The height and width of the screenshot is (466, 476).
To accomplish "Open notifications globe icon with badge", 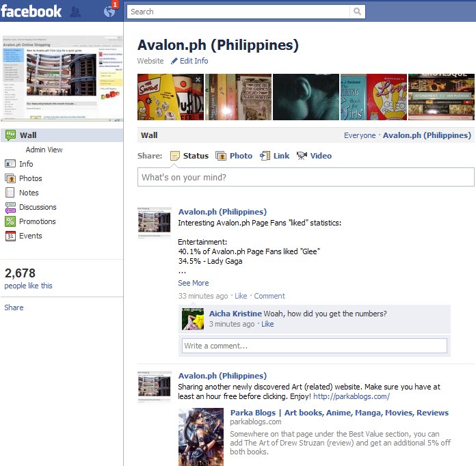I will [x=109, y=12].
